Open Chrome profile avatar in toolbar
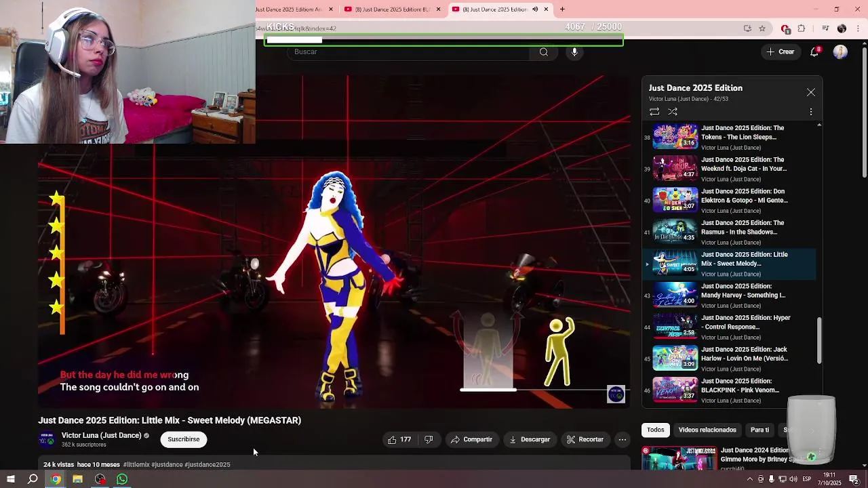 coord(842,28)
